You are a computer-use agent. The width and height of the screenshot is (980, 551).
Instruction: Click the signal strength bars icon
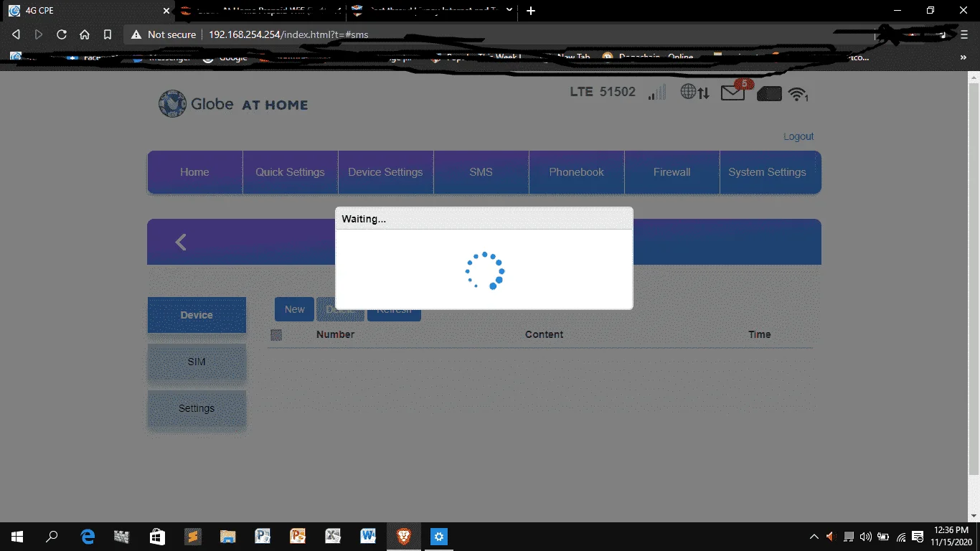coord(656,92)
